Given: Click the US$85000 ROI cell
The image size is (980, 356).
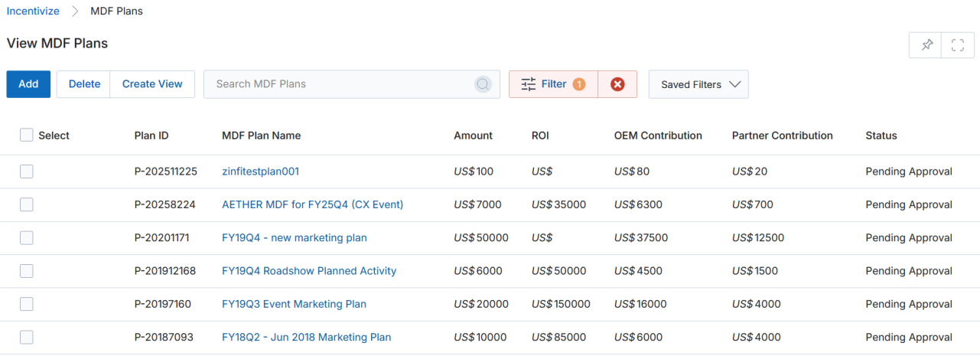Looking at the screenshot, I should click(558, 337).
